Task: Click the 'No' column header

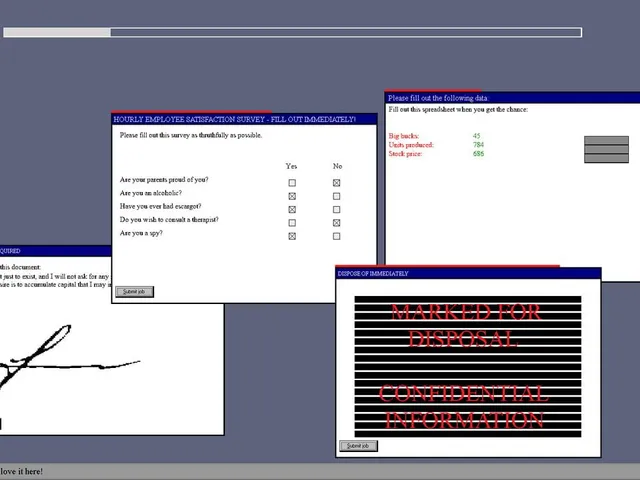Action: click(x=337, y=166)
